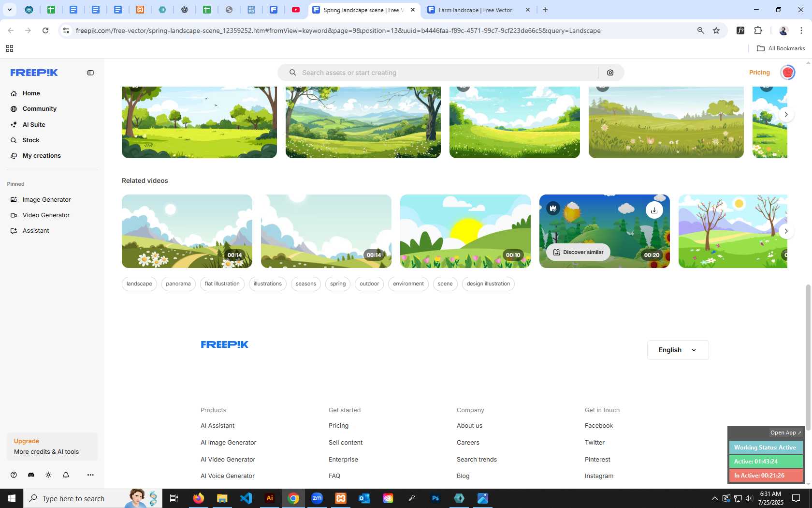View site information icon in address bar
The image size is (812, 508).
66,30
